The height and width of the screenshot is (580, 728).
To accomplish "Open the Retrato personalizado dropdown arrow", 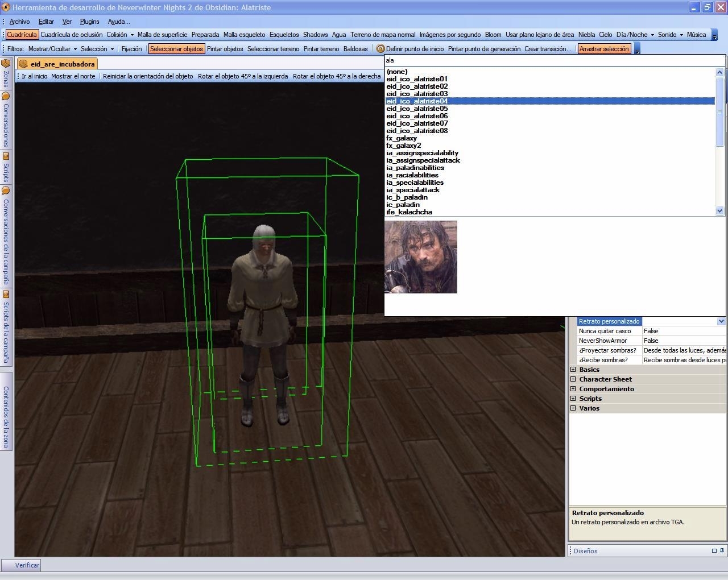I will point(721,321).
